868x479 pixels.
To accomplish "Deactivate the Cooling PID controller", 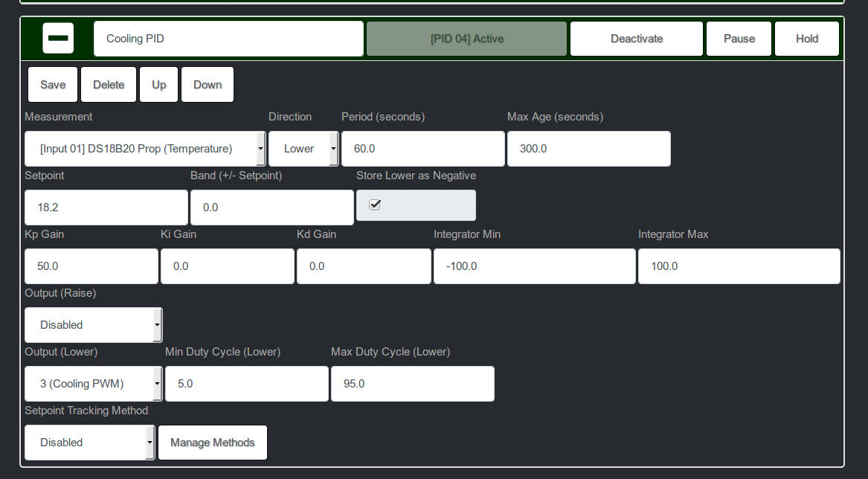I will click(x=637, y=39).
